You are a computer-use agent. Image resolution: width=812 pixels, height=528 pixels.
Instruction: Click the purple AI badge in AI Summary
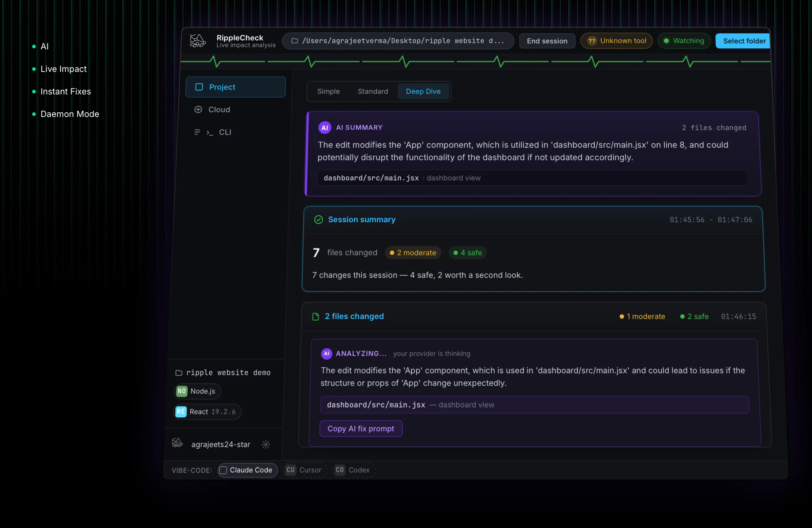point(325,128)
